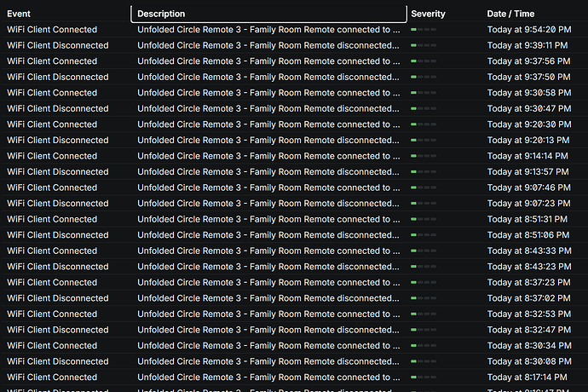The height and width of the screenshot is (392, 588).
Task: Select the timestamp Today at 9:20:13 PM
Action: coord(528,140)
